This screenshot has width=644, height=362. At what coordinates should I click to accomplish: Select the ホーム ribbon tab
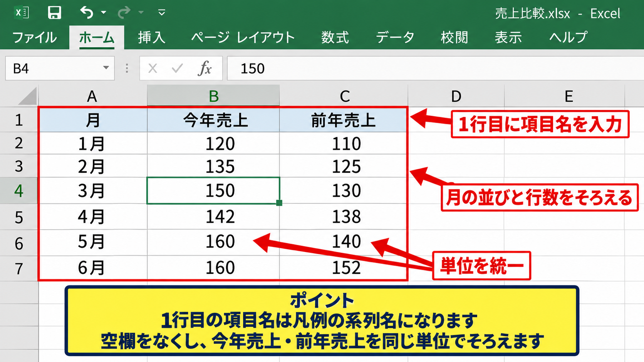97,37
